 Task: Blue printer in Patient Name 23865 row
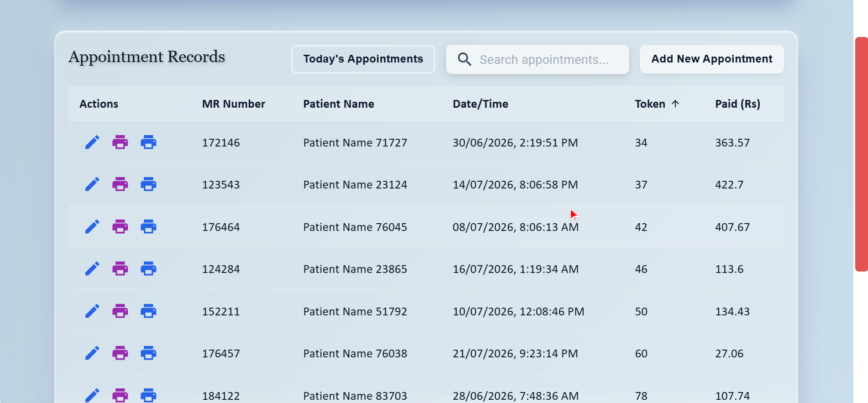148,269
